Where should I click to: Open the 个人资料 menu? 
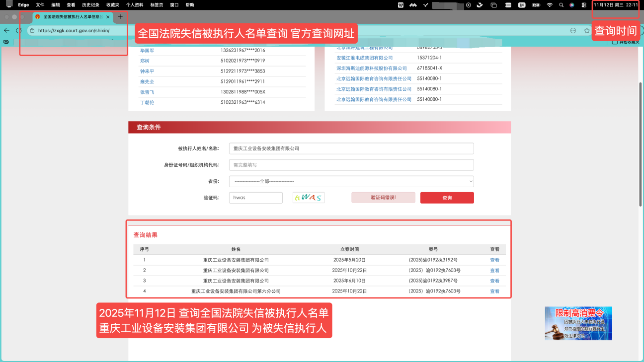pyautogui.click(x=135, y=5)
